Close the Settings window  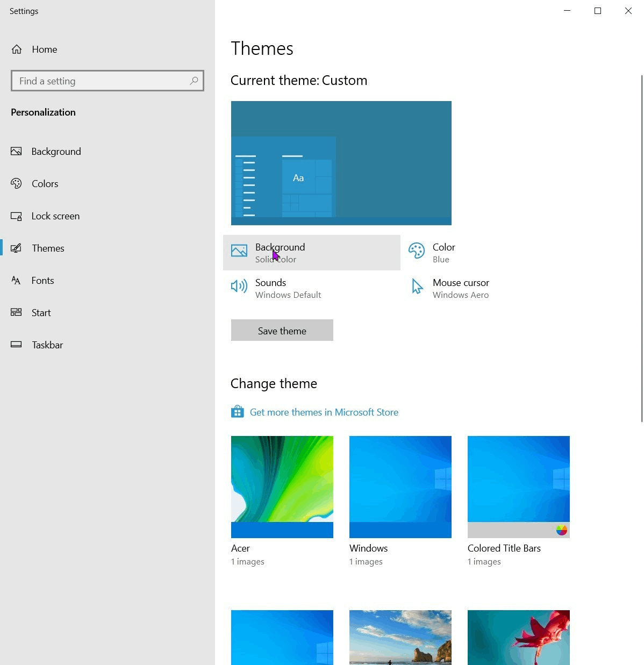coord(628,11)
